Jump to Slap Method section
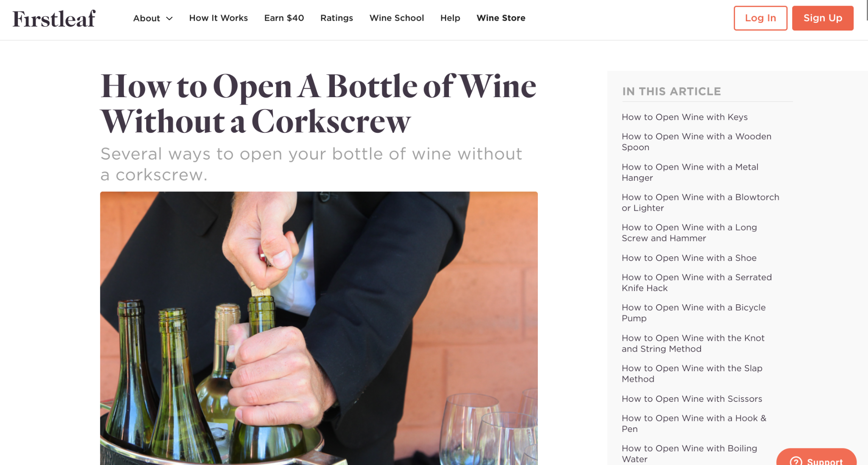This screenshot has height=465, width=868. pyautogui.click(x=692, y=373)
